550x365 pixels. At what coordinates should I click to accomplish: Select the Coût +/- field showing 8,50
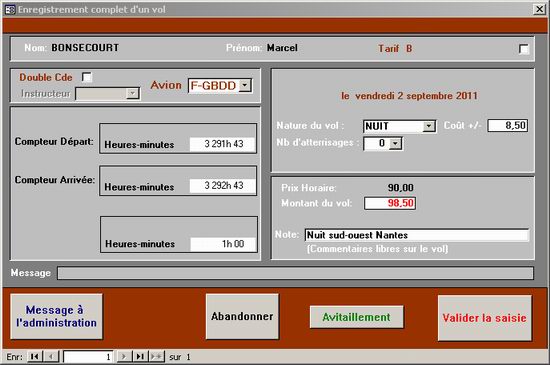[x=508, y=126]
